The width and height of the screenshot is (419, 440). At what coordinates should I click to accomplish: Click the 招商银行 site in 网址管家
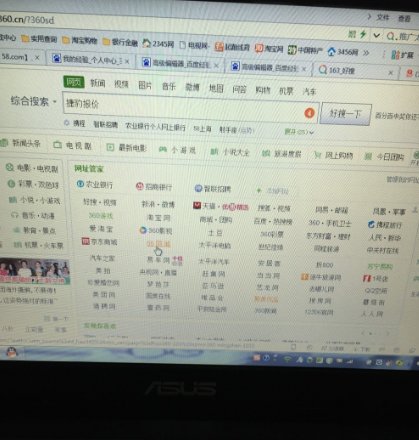click(x=154, y=187)
